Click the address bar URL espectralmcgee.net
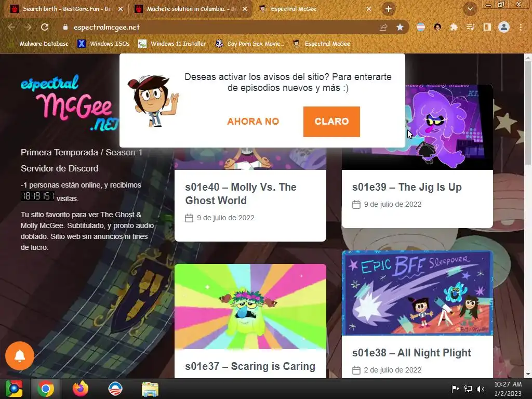 pos(107,27)
